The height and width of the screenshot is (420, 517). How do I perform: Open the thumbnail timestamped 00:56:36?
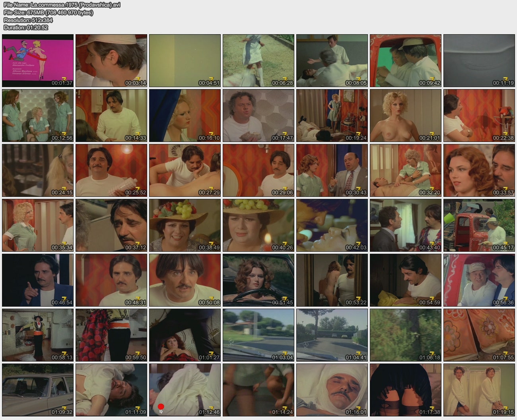tap(479, 280)
